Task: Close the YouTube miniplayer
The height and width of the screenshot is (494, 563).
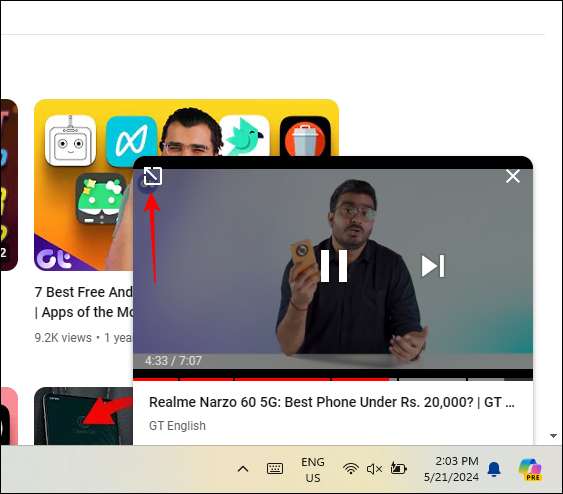Action: click(x=513, y=176)
